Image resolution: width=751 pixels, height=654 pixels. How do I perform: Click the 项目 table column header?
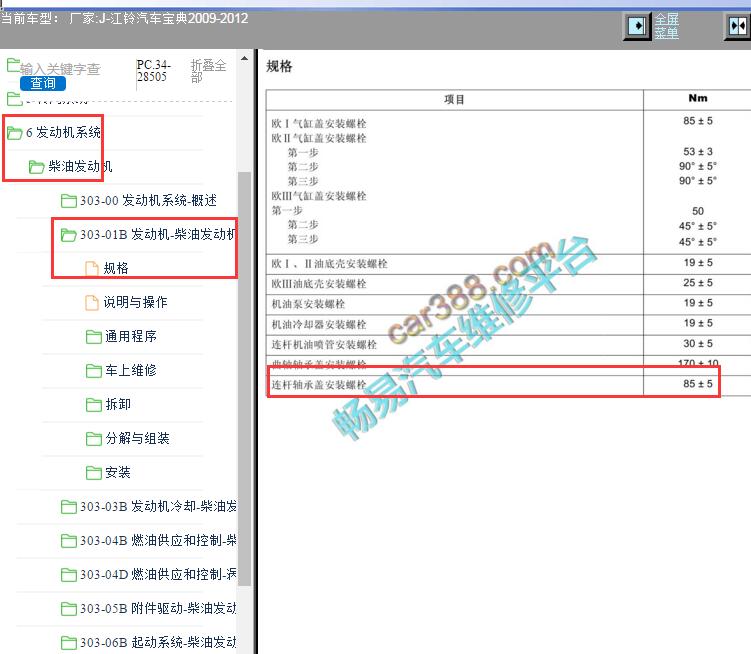pyautogui.click(x=454, y=100)
